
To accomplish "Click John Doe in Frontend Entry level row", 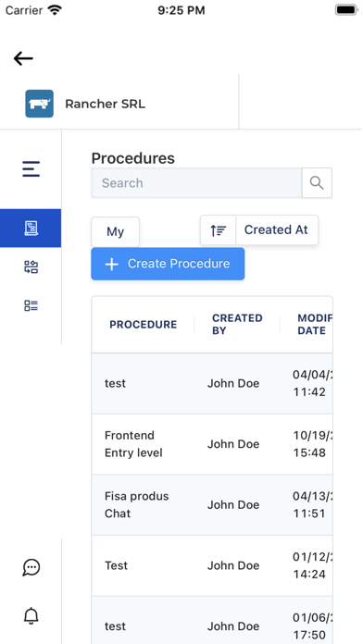I will (233, 444).
